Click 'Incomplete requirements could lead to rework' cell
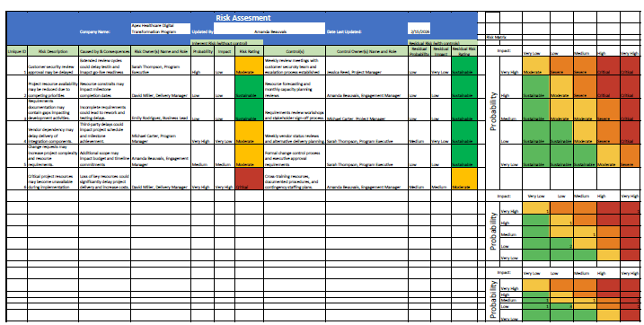 pyautogui.click(x=104, y=110)
